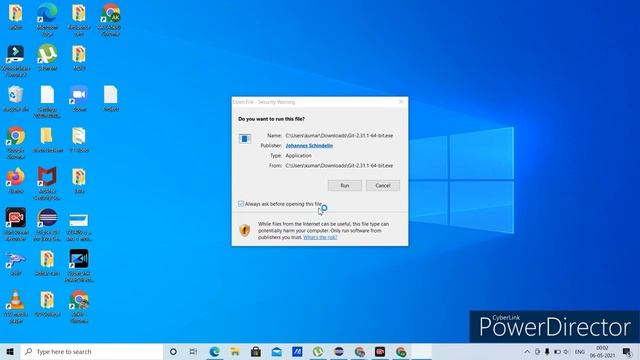Open McAfee desktop shortcut
This screenshot has width=640, height=360.
47,183
